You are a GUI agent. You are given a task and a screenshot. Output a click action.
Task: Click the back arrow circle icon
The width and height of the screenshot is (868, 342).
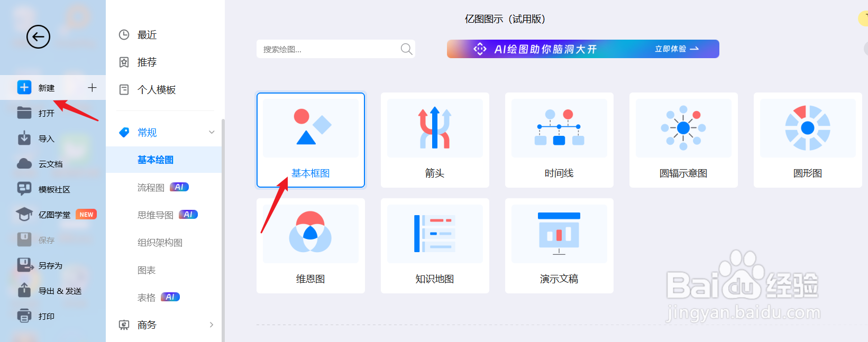[38, 36]
